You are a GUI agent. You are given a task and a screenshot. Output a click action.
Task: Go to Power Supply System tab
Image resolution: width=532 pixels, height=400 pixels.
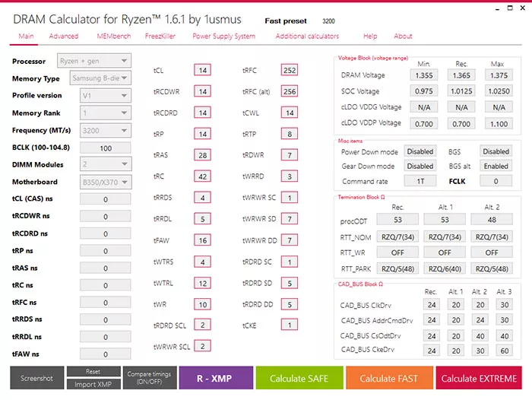[223, 36]
